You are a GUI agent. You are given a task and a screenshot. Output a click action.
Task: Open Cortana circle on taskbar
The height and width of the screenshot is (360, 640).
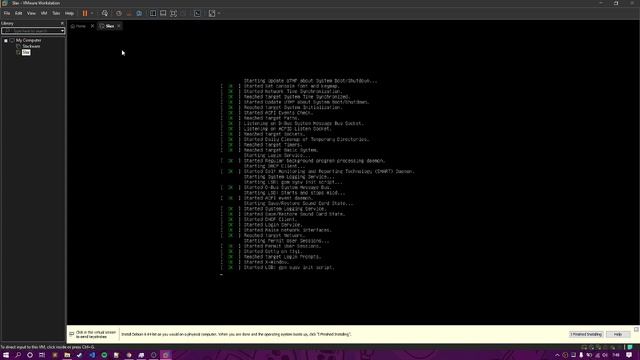click(x=30, y=355)
